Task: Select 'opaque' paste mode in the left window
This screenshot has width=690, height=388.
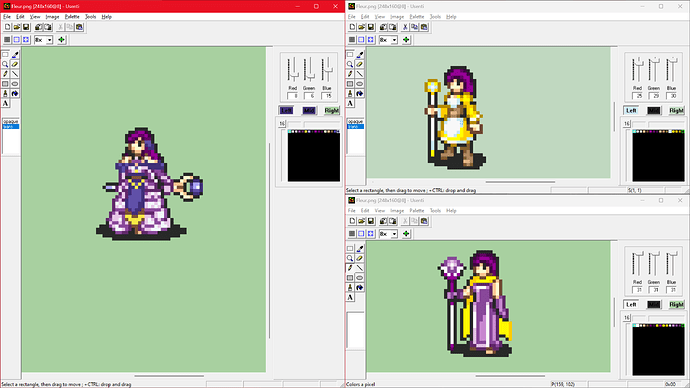Action: [11, 121]
